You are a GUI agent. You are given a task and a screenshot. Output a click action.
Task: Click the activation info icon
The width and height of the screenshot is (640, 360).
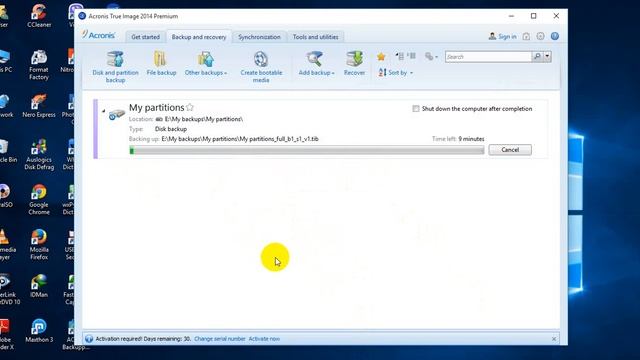click(x=89, y=339)
